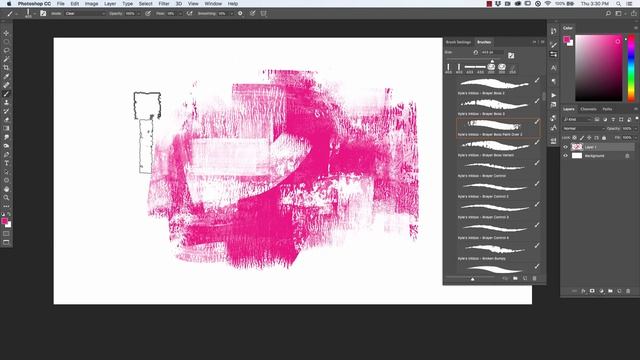The width and height of the screenshot is (640, 360).
Task: Toggle pressure for opacity button
Action: (x=148, y=13)
